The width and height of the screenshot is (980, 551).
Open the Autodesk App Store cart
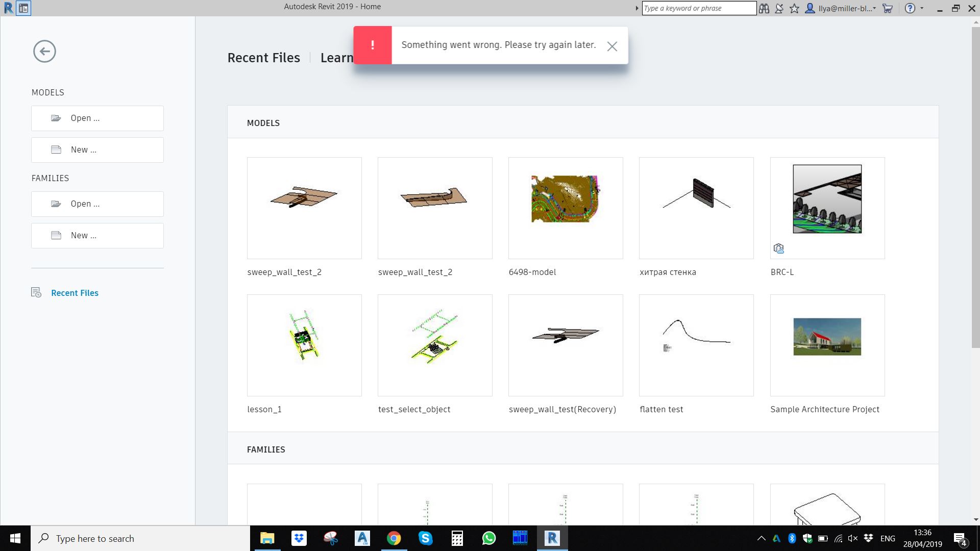[888, 8]
